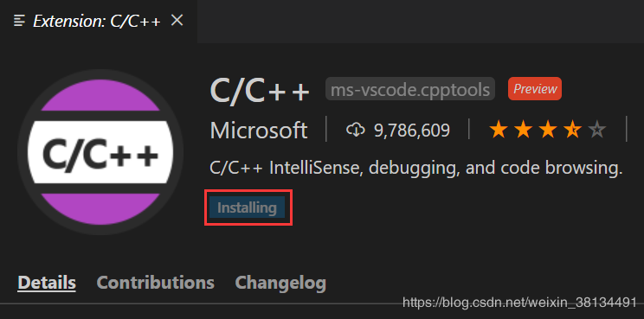View the Changelog tab
Screen dimensions: 644x319
click(280, 283)
